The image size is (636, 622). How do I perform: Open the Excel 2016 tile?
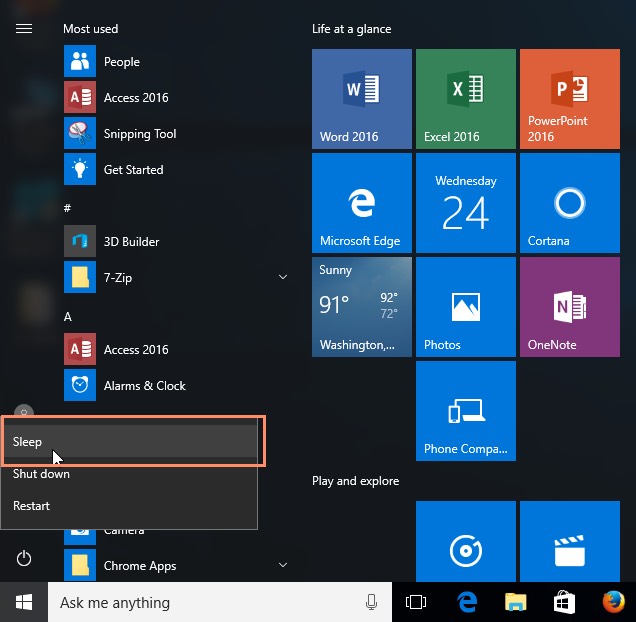(x=466, y=99)
